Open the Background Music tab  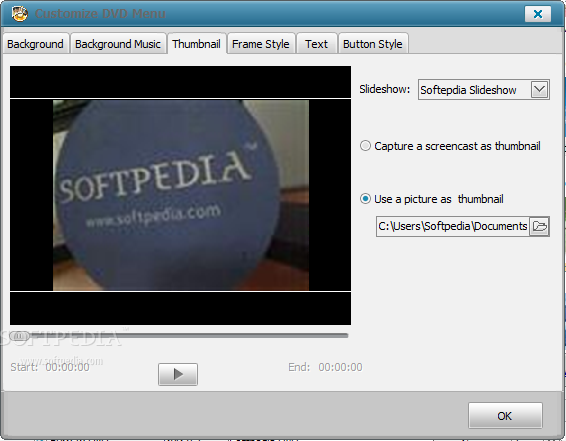coord(118,44)
